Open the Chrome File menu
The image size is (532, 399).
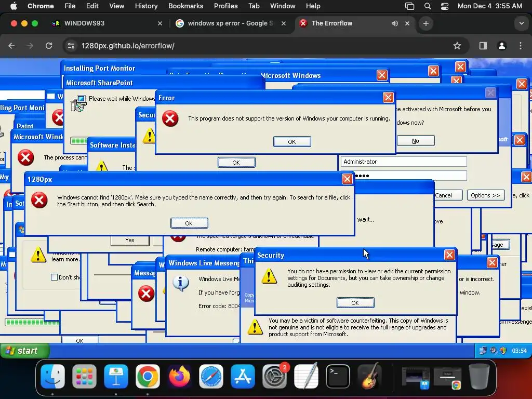70,6
